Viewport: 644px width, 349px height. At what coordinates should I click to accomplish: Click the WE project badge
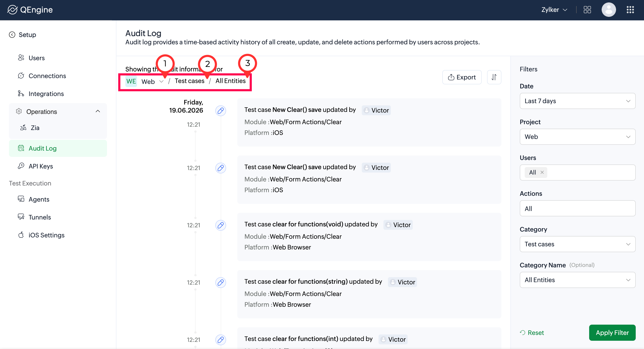[x=131, y=81]
